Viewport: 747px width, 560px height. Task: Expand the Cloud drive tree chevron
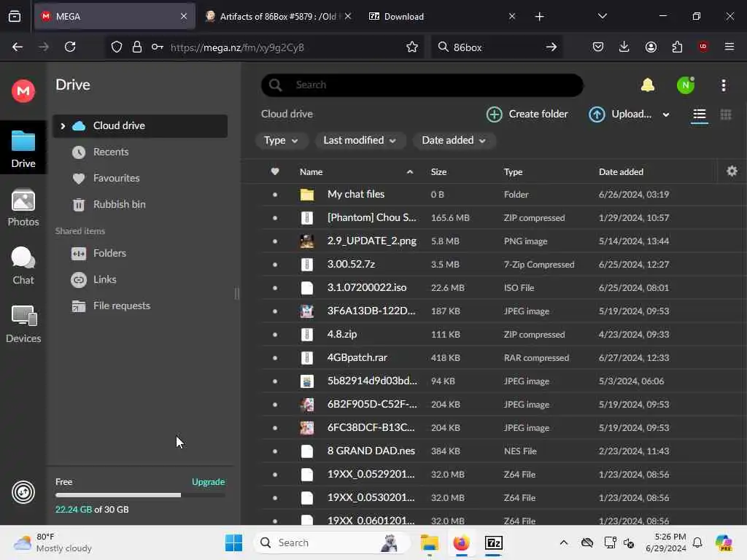(x=63, y=125)
